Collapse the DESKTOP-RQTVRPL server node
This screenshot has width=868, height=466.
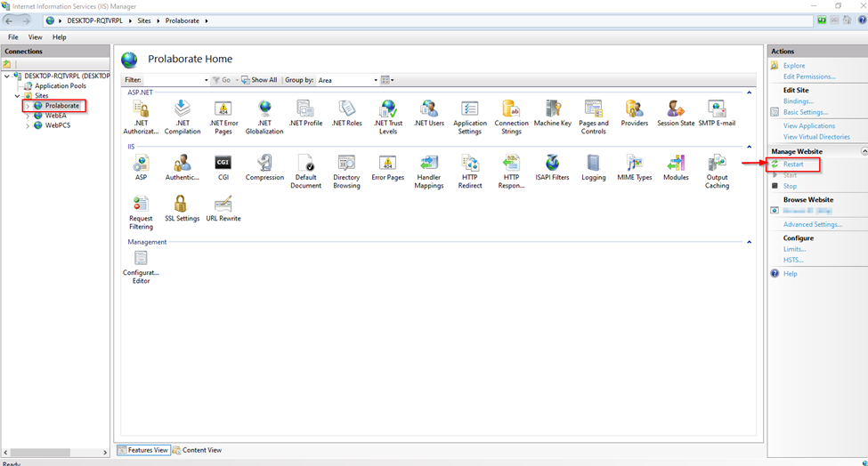(6, 76)
